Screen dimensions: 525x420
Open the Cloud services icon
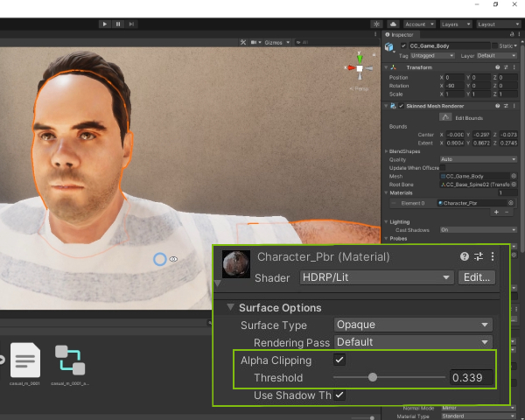click(393, 24)
